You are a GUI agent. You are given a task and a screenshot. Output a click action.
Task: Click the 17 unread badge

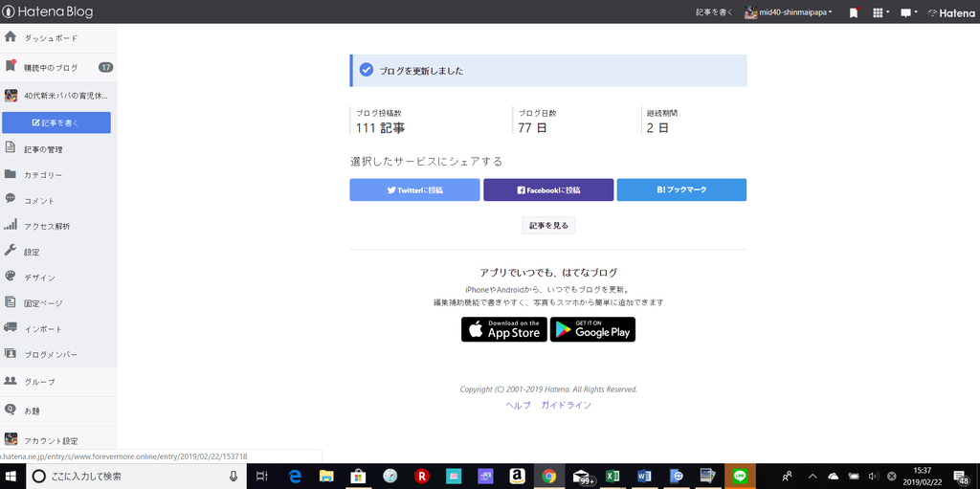pos(105,68)
